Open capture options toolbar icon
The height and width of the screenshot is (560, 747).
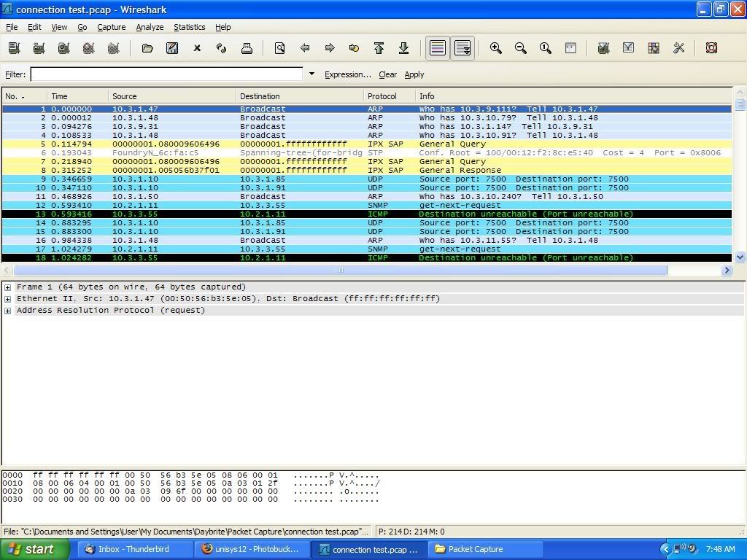pos(39,48)
